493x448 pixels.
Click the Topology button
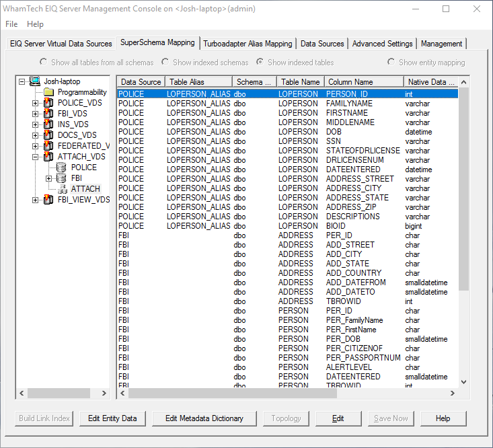click(286, 418)
